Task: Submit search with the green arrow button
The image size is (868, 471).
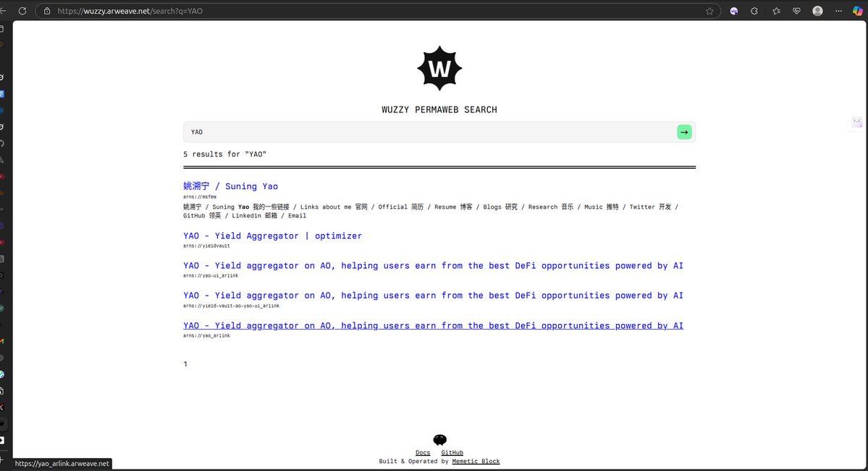Action: pos(684,132)
